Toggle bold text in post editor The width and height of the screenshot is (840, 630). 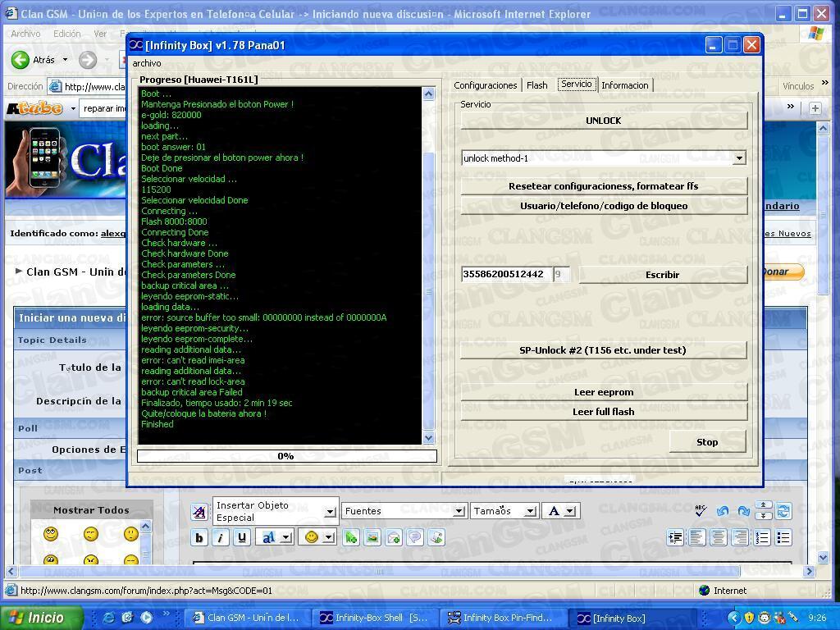coord(199,537)
